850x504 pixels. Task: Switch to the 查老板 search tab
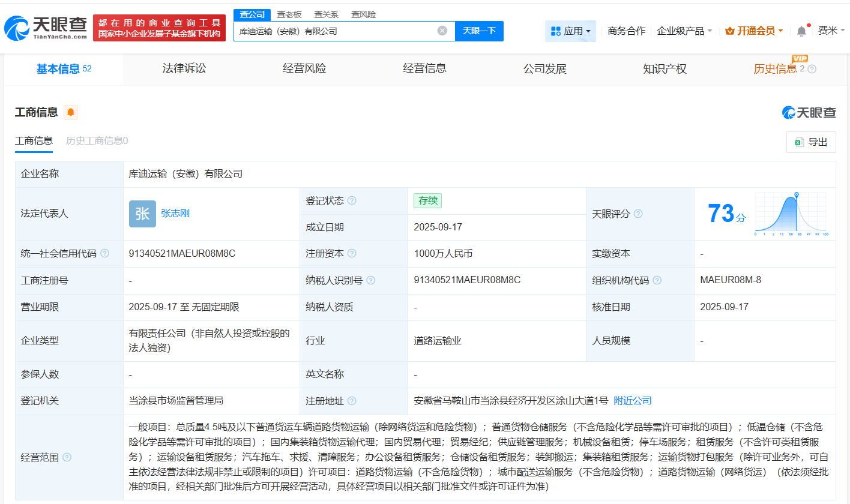tap(289, 14)
